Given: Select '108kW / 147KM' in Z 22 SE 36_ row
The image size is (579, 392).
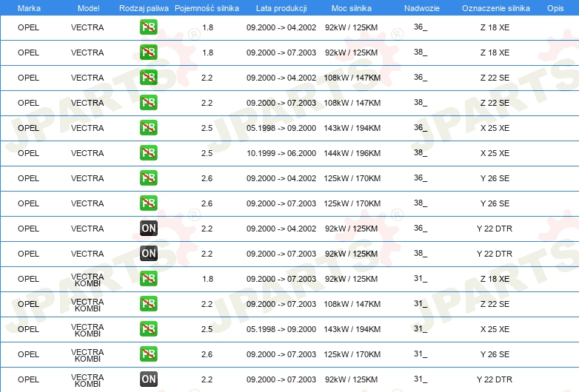Looking at the screenshot, I should click(x=352, y=78).
